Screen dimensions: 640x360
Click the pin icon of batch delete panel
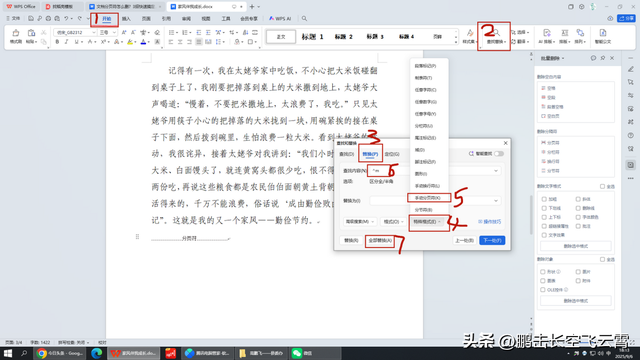(x=603, y=58)
